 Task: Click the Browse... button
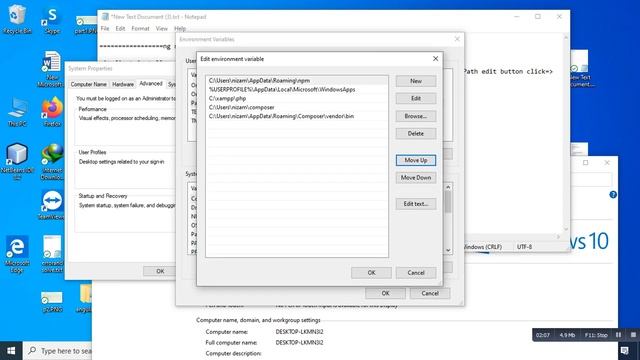pos(416,116)
